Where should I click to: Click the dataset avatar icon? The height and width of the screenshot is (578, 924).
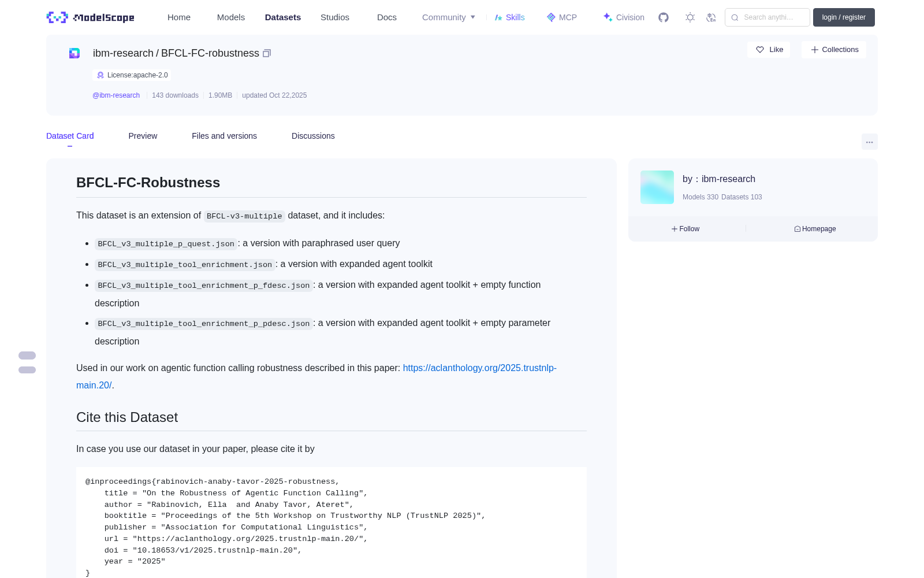click(74, 53)
